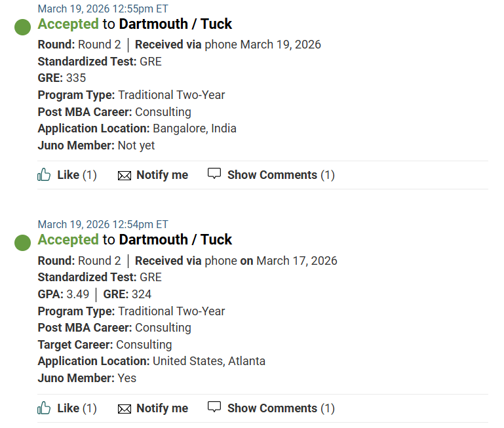504x428 pixels.
Task: Show Comments on the Bangalore applicant post
Action: [x=271, y=175]
